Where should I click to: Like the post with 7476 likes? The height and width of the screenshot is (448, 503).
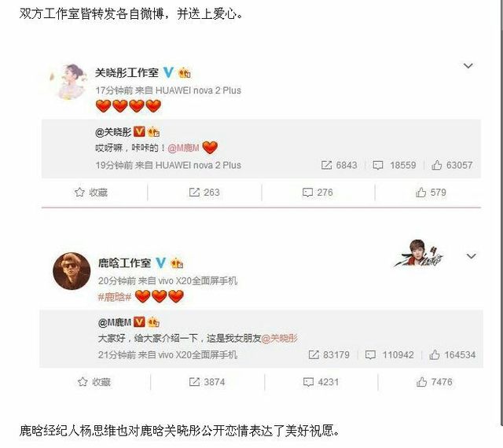[435, 382]
